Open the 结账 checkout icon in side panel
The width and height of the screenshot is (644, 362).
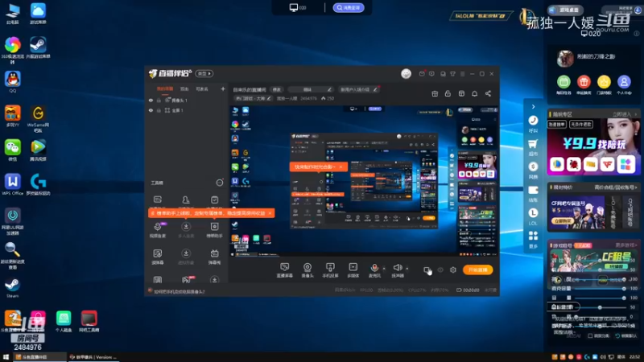tap(533, 194)
